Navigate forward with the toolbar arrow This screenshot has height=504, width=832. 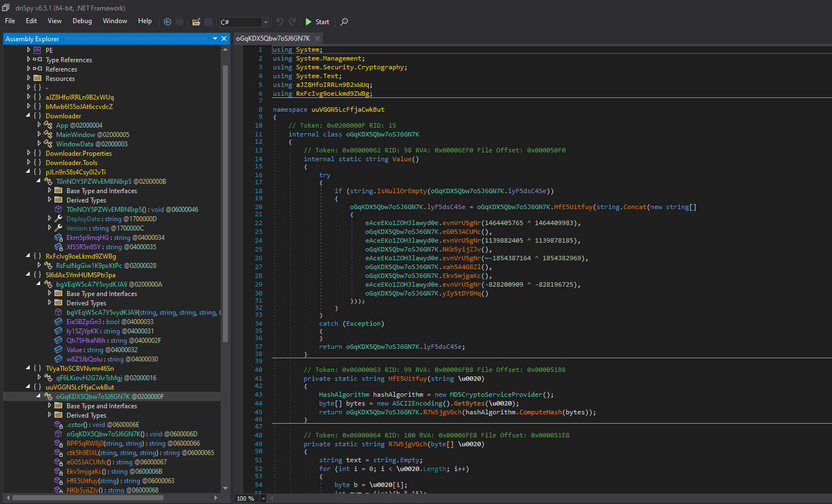tap(179, 22)
